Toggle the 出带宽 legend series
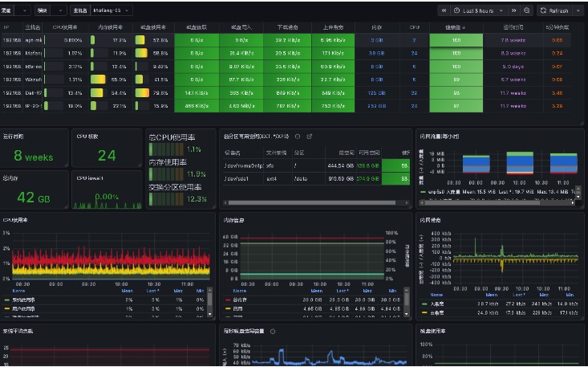 pyautogui.click(x=438, y=312)
